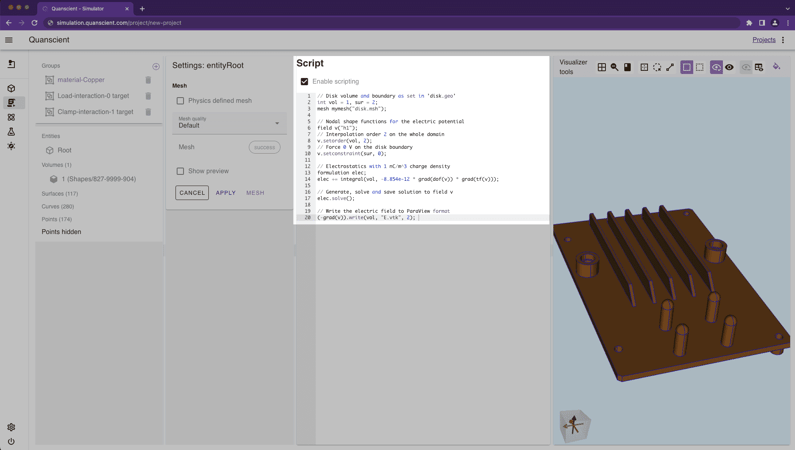Delete the material-Copper group
The width and height of the screenshot is (795, 450).
point(148,80)
